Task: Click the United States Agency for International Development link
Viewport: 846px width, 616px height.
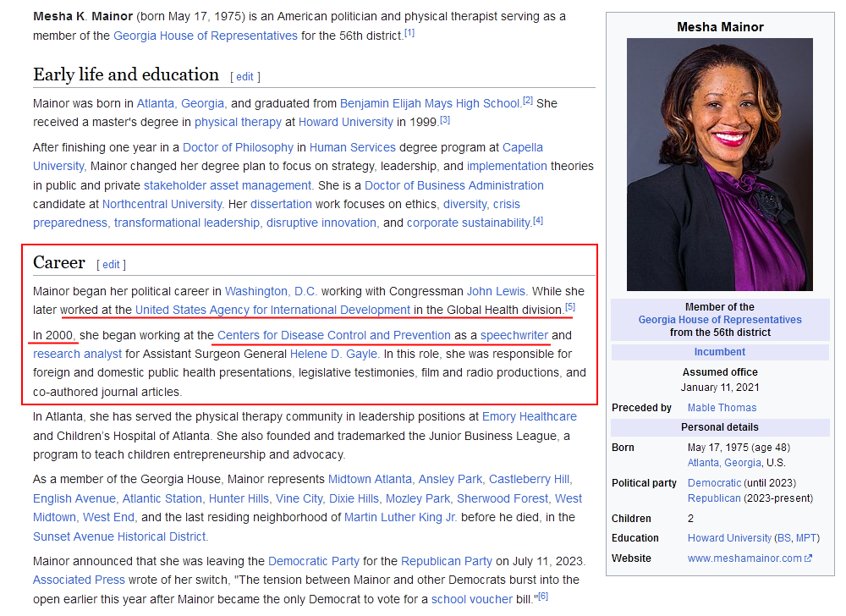Action: click(272, 310)
